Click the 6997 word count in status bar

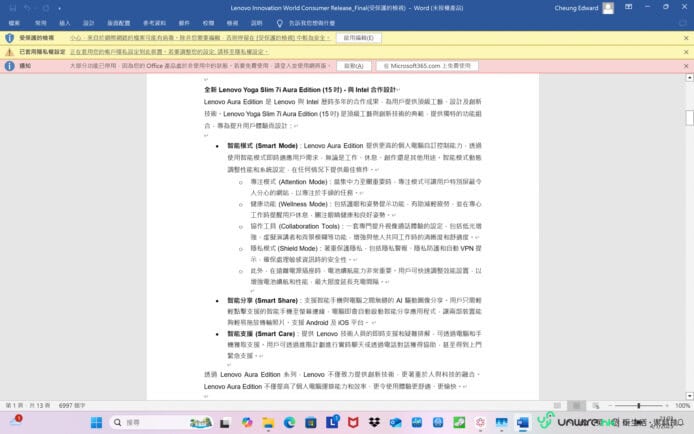pos(72,405)
